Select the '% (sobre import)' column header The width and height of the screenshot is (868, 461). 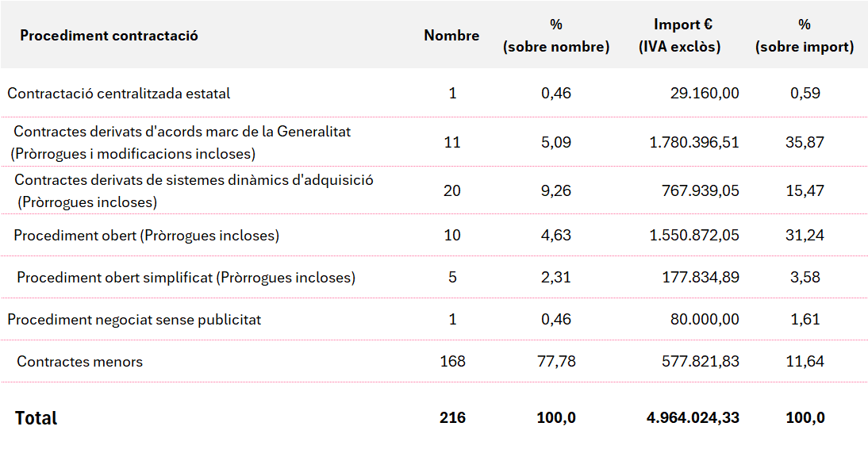coord(805,36)
